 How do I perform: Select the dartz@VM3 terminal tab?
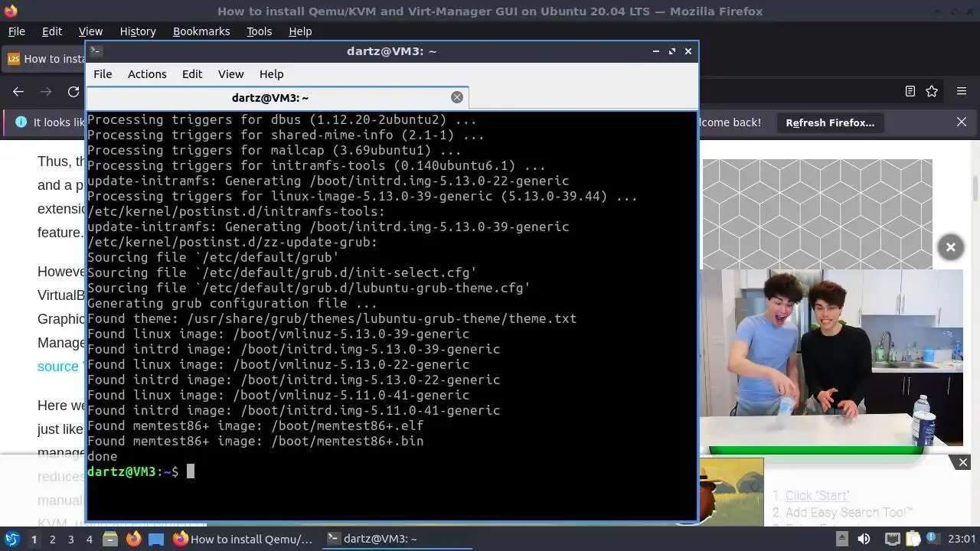(x=277, y=97)
